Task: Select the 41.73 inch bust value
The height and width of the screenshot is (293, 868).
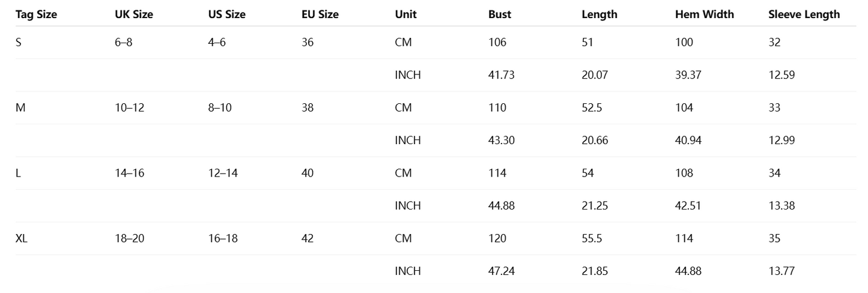Action: point(501,75)
